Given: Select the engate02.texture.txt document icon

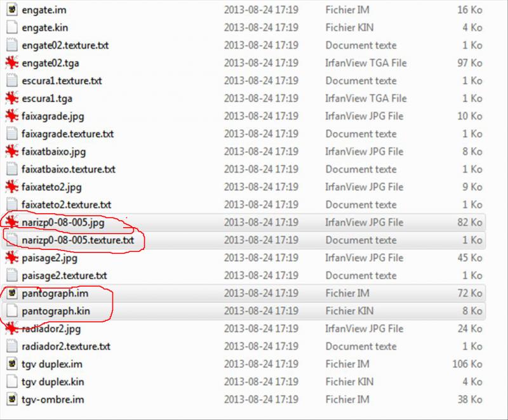Looking at the screenshot, I should click(x=11, y=45).
